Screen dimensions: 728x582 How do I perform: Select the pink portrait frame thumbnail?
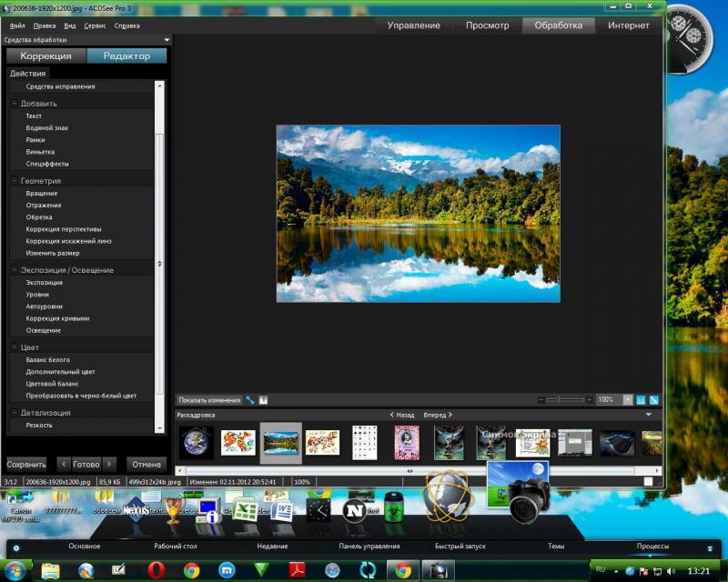tap(407, 443)
